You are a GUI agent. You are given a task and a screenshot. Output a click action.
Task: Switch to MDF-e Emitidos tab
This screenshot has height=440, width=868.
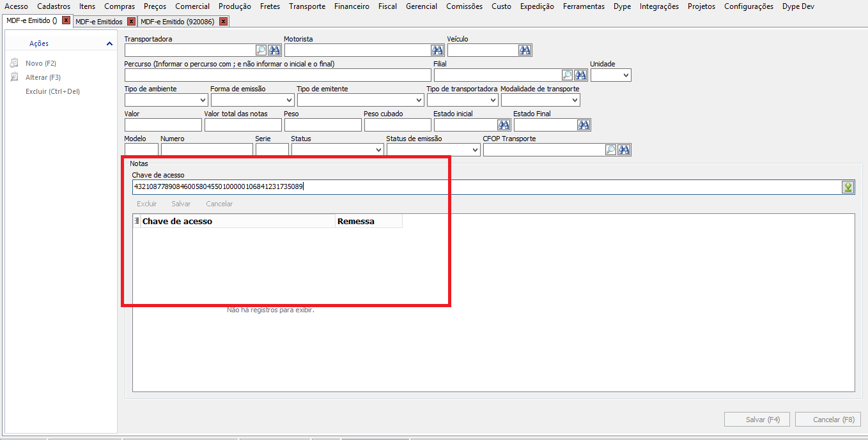(x=99, y=22)
